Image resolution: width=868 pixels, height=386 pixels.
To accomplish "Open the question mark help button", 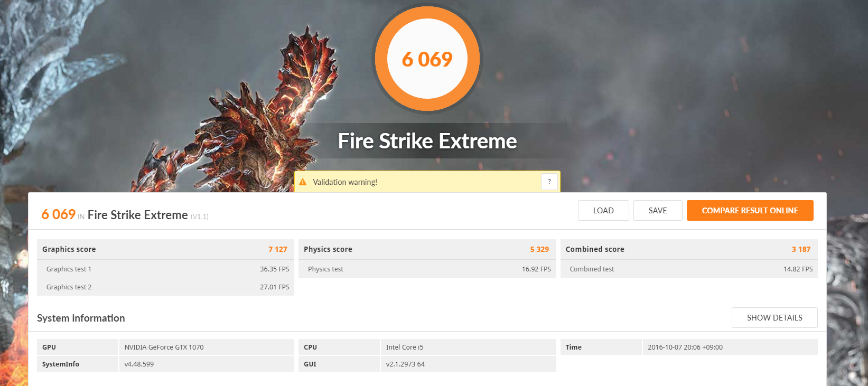I will point(549,182).
